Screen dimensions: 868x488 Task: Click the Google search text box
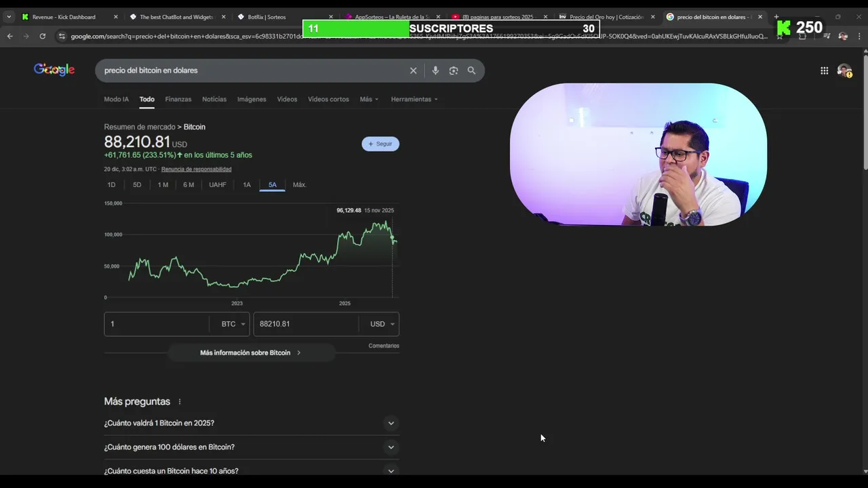[251, 70]
